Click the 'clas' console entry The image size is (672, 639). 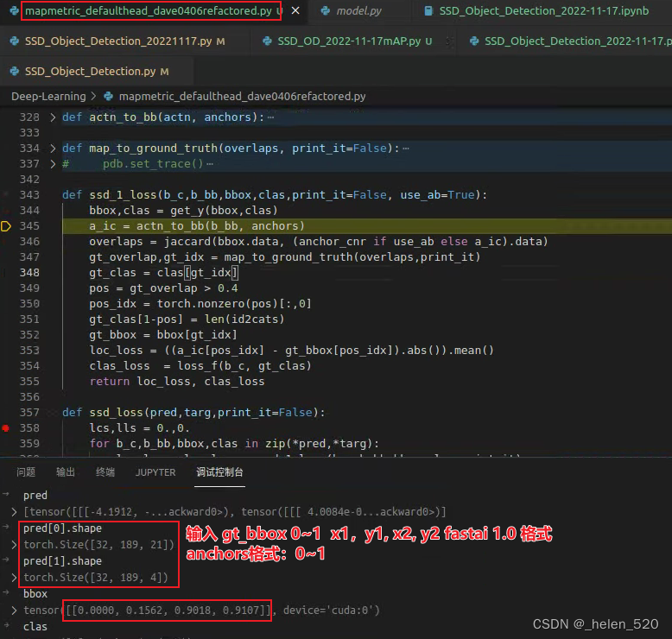[x=35, y=627]
